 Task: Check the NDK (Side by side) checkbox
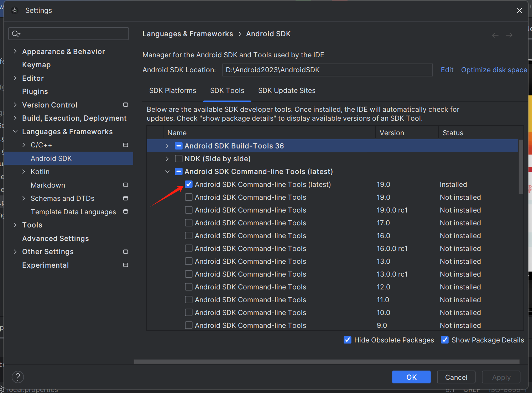coord(179,159)
